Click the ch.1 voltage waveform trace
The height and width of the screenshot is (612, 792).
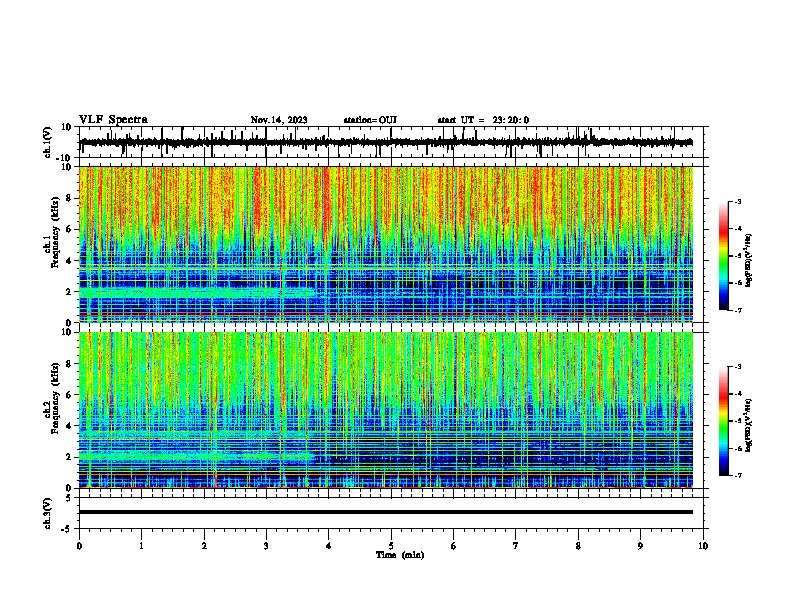click(386, 142)
